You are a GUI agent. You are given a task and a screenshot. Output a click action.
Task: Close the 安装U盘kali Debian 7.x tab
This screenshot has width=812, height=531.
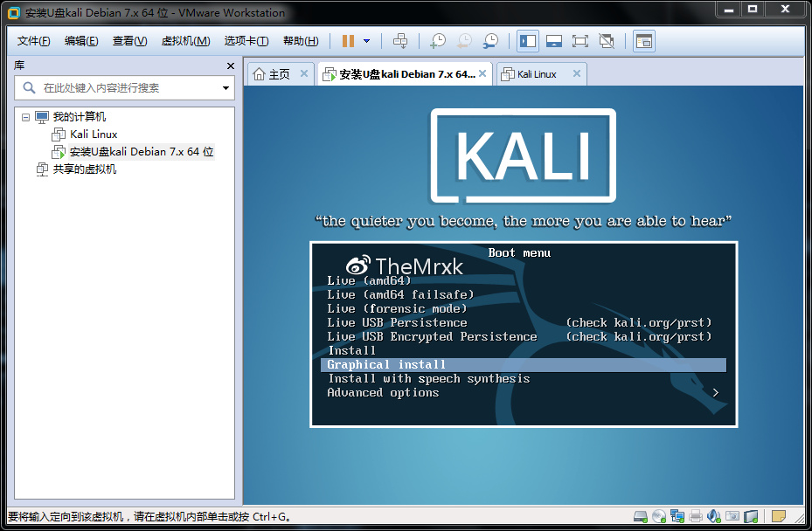tap(482, 73)
